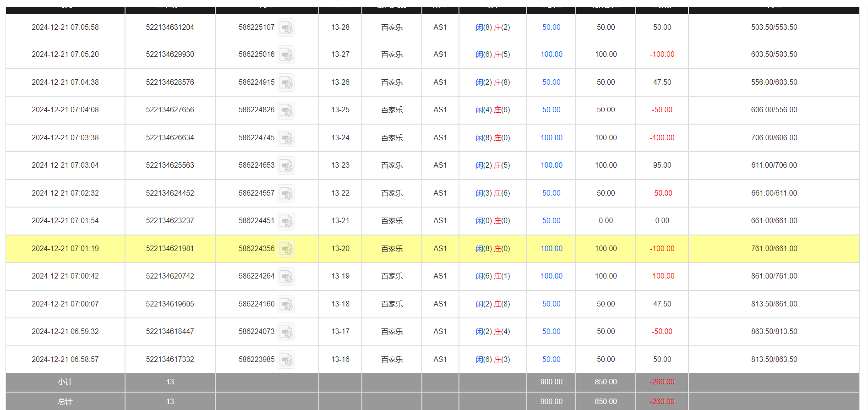View replay icon next to 586224826
Image resolution: width=868 pixels, height=410 pixels.
(286, 110)
